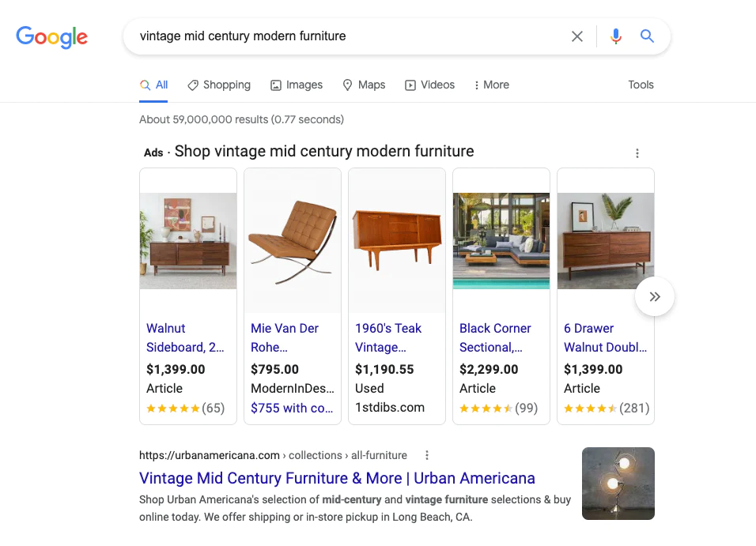
Task: Open Black Corner Sectional product image
Action: click(x=501, y=240)
